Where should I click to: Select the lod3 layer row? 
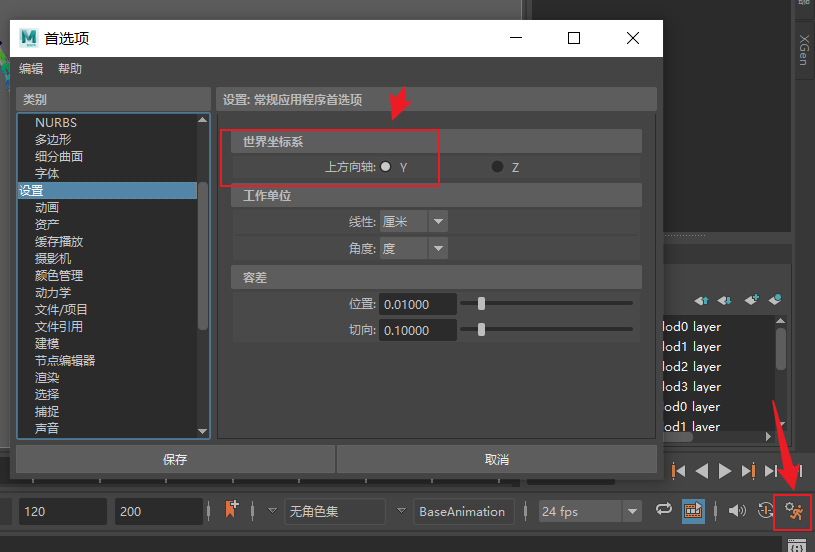tap(719, 387)
